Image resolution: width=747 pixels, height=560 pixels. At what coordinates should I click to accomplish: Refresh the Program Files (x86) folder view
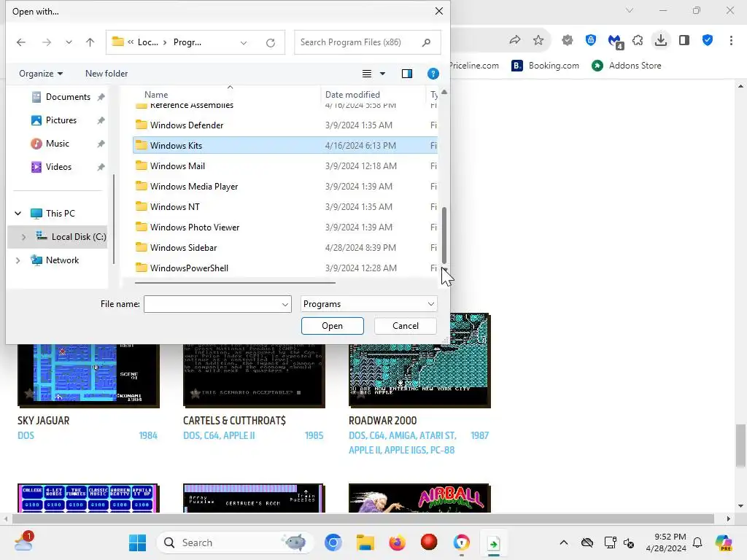(x=271, y=43)
